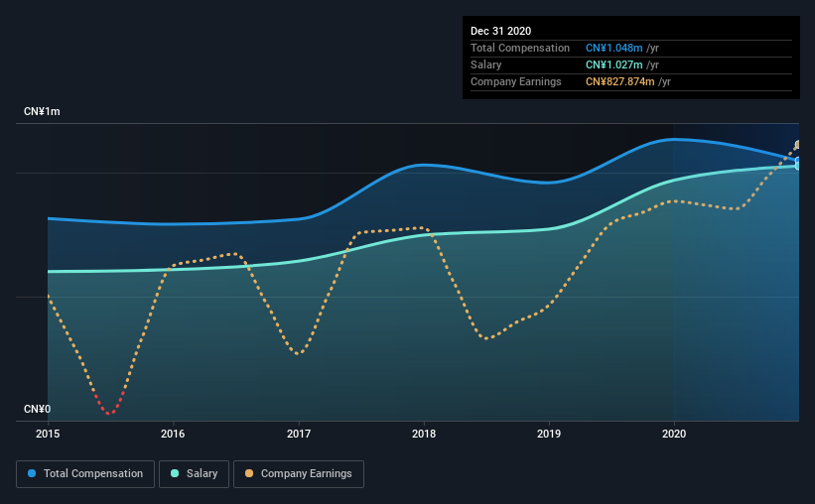815x504 pixels.
Task: Click the orange Company Earnings legend dot
Action: pyautogui.click(x=249, y=473)
